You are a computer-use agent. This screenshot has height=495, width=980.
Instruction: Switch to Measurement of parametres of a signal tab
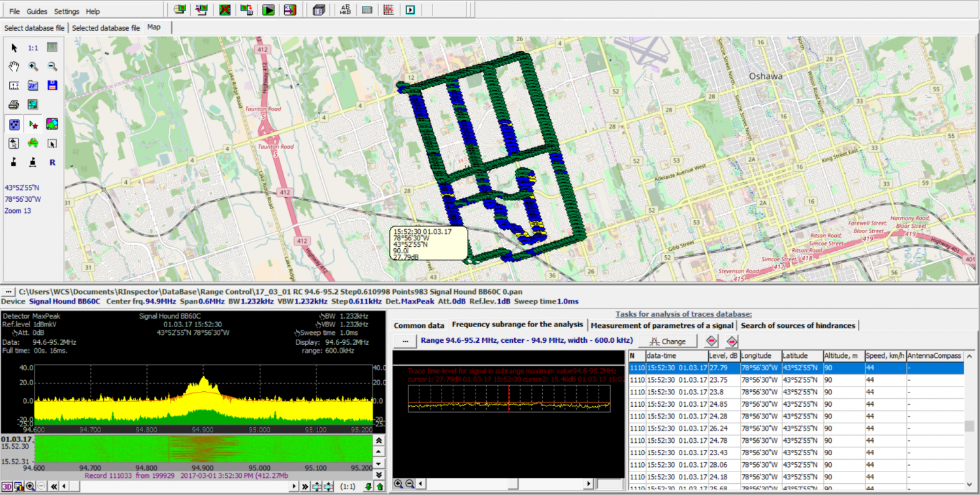coord(662,325)
